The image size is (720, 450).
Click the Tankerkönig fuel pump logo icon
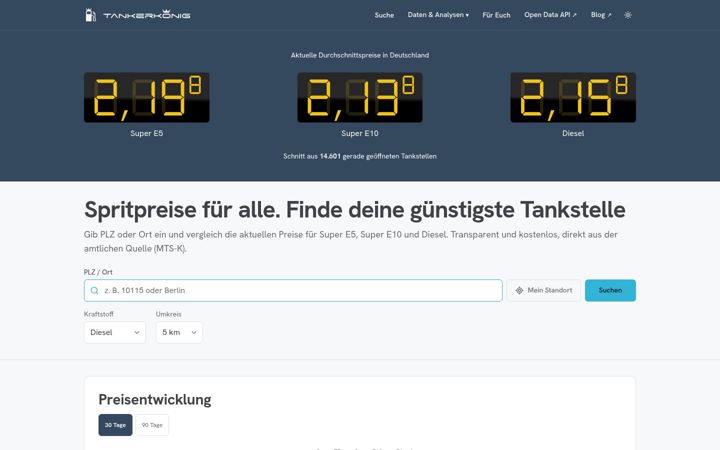pos(90,15)
